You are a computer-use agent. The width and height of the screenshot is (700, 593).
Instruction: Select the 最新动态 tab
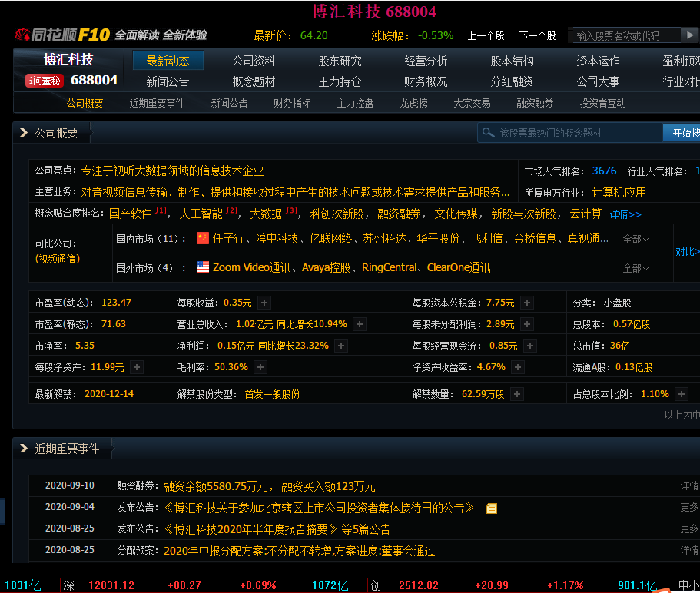[168, 60]
